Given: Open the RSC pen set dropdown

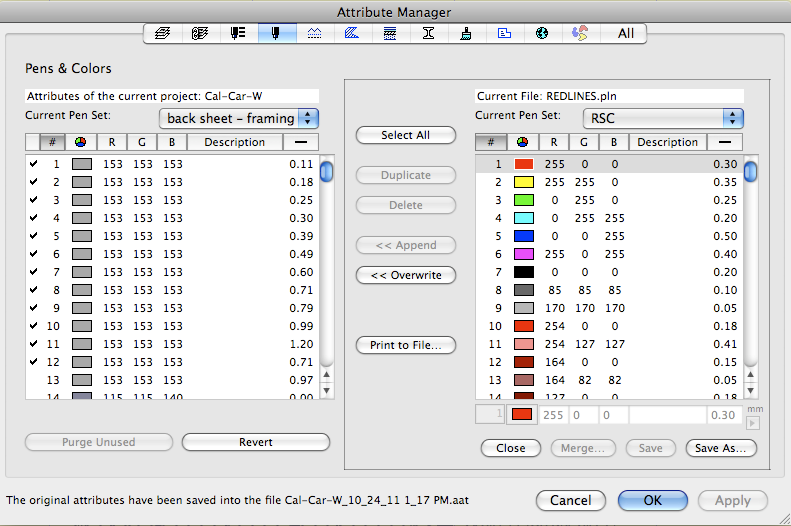Looking at the screenshot, I should [x=663, y=119].
